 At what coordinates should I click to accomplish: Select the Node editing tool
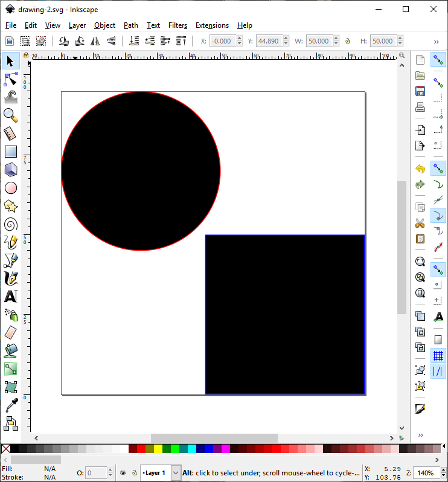pos(10,79)
